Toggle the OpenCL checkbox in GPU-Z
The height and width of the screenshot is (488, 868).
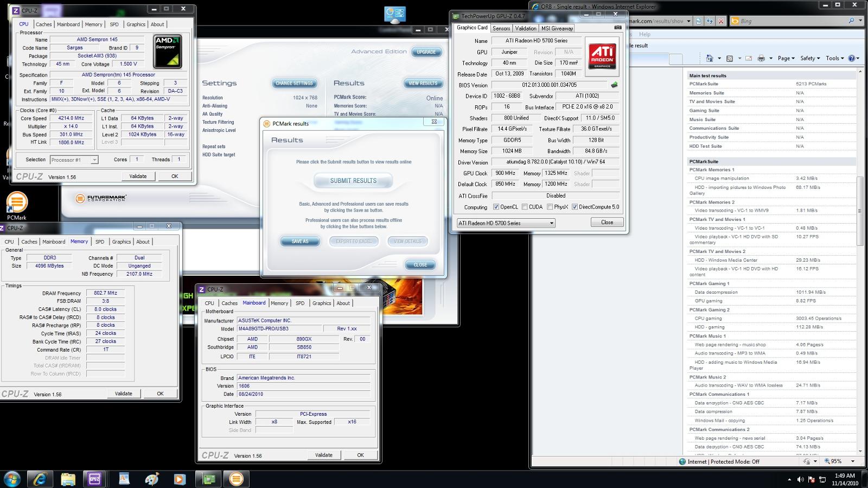[x=496, y=207]
